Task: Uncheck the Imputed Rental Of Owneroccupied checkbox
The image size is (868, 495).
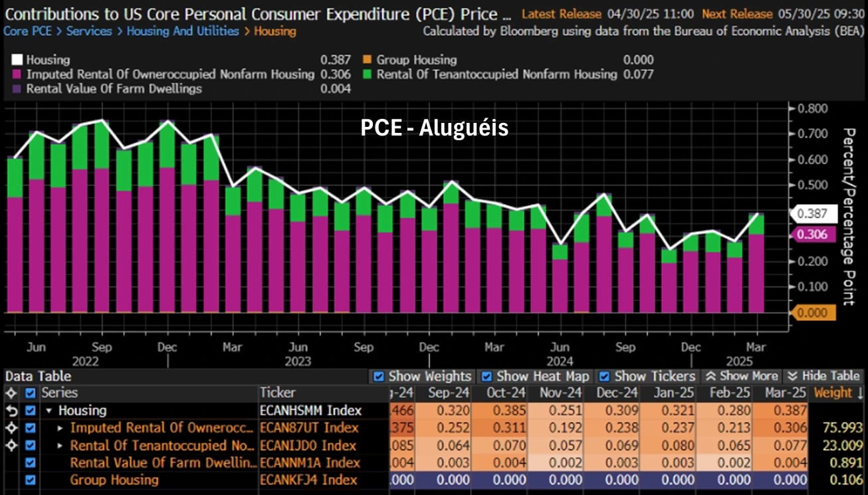Action: tap(30, 428)
